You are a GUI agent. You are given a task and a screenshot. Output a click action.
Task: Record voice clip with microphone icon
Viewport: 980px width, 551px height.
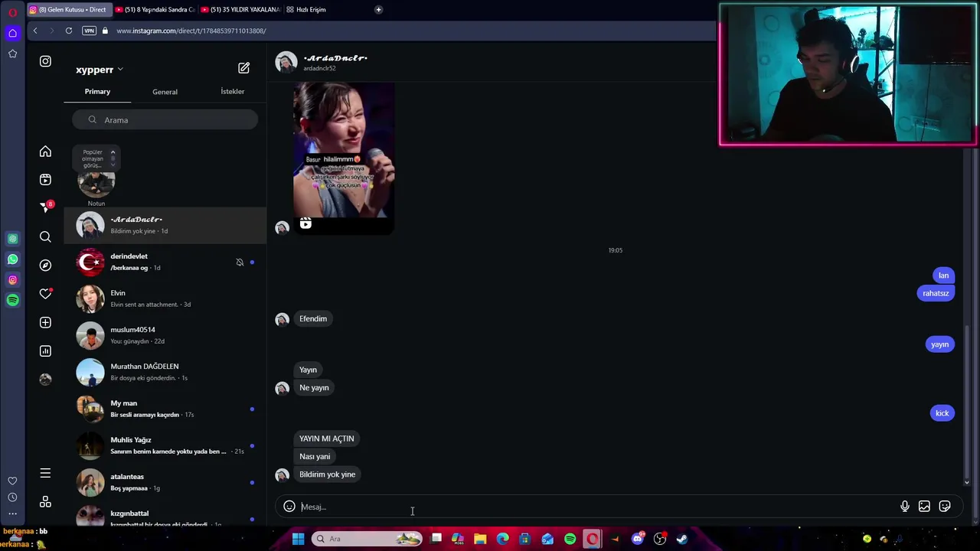click(905, 507)
